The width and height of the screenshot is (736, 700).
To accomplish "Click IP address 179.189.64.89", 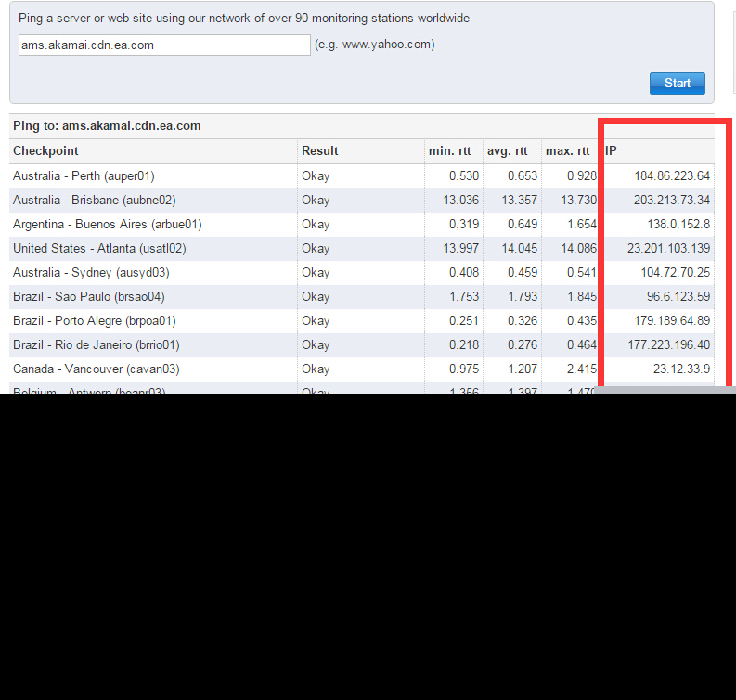I will click(672, 320).
